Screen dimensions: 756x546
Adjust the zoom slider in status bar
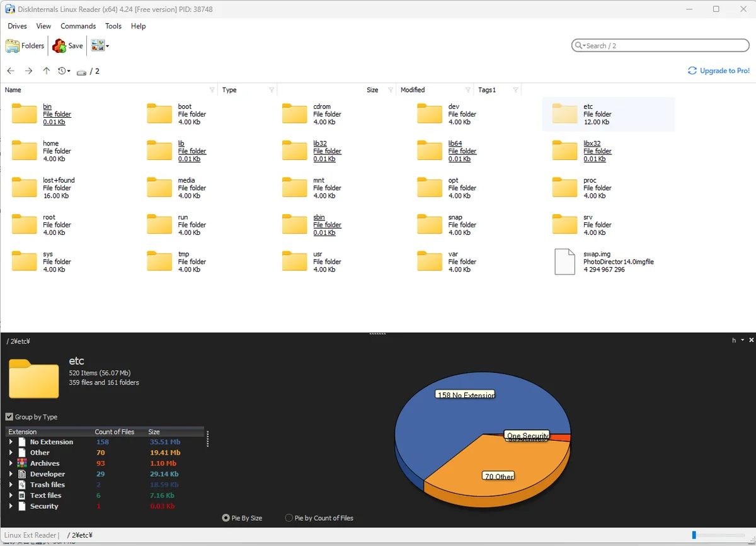694,535
